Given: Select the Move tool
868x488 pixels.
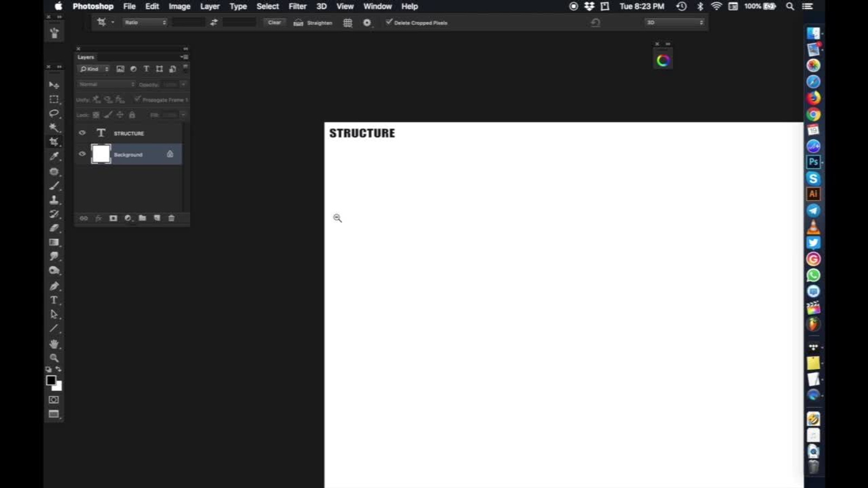Looking at the screenshot, I should point(54,85).
